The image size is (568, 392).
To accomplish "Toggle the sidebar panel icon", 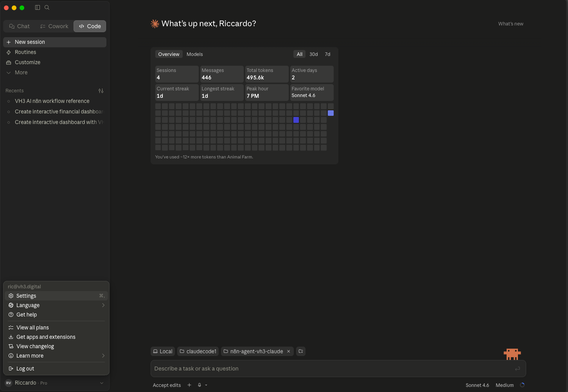I will pyautogui.click(x=38, y=7).
